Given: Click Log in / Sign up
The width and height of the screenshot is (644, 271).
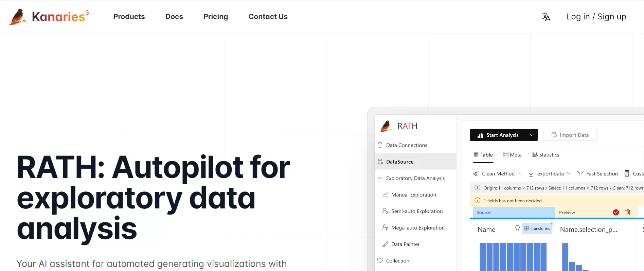Looking at the screenshot, I should click(596, 17).
